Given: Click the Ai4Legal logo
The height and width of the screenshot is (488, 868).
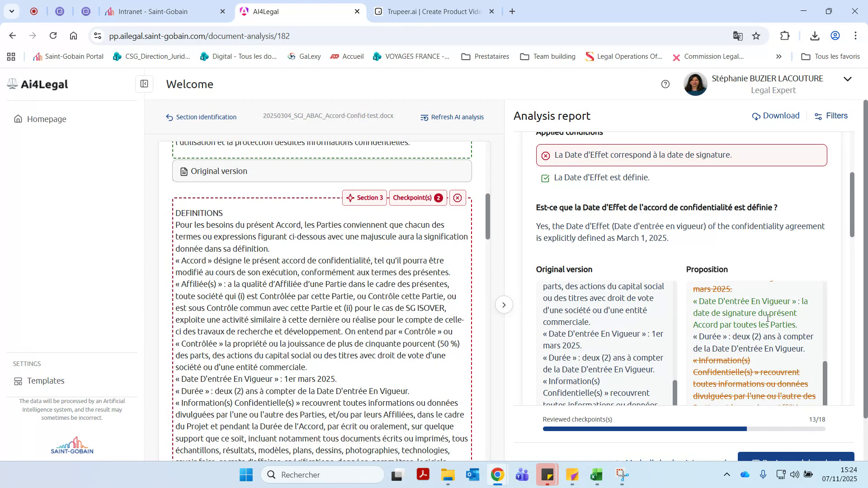Looking at the screenshot, I should [37, 84].
